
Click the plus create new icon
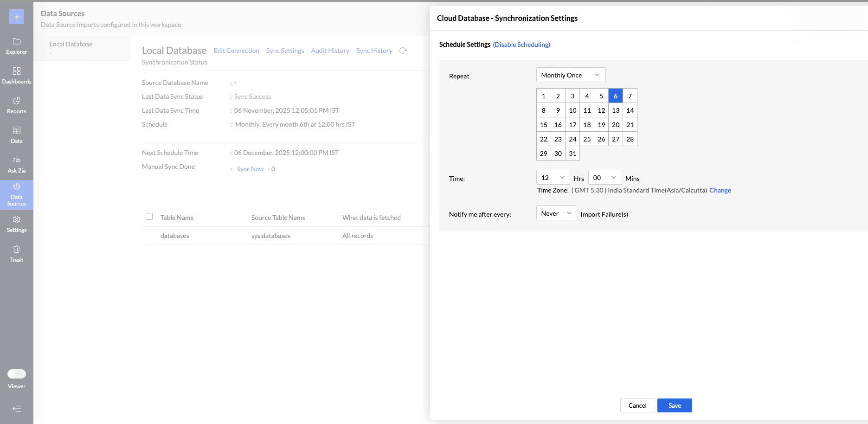click(x=17, y=17)
